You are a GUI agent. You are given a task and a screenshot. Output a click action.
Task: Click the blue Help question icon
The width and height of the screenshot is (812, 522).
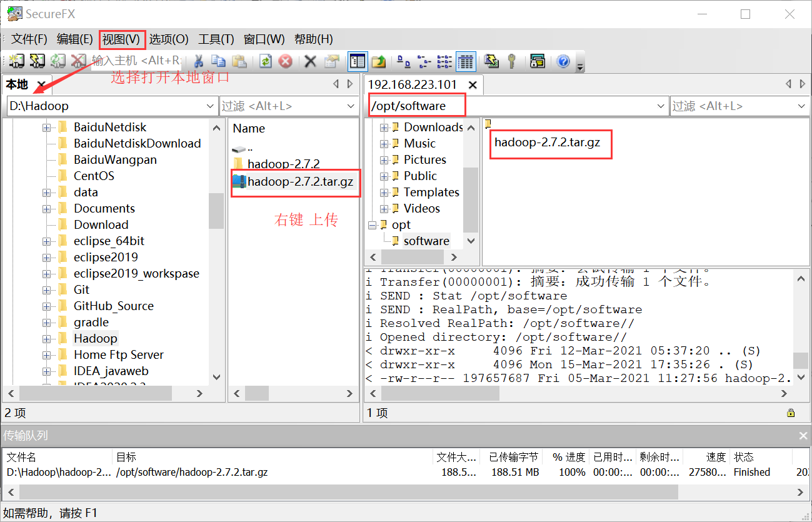point(563,61)
